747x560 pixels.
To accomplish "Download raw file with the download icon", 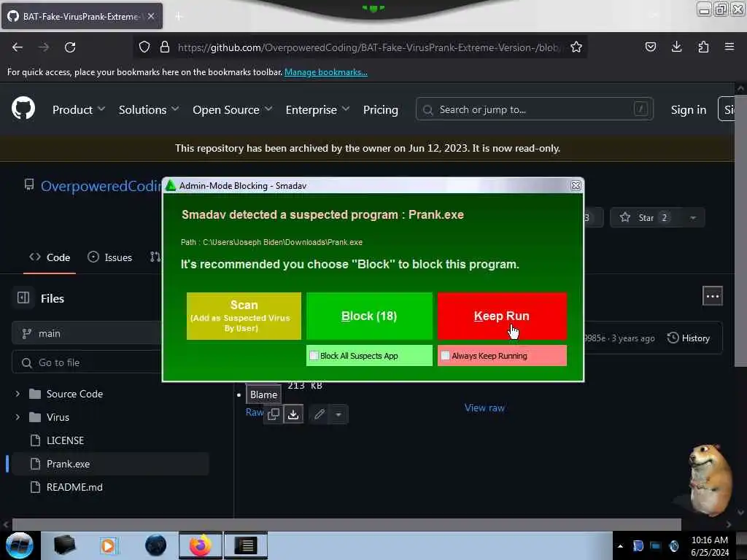I will pos(293,414).
